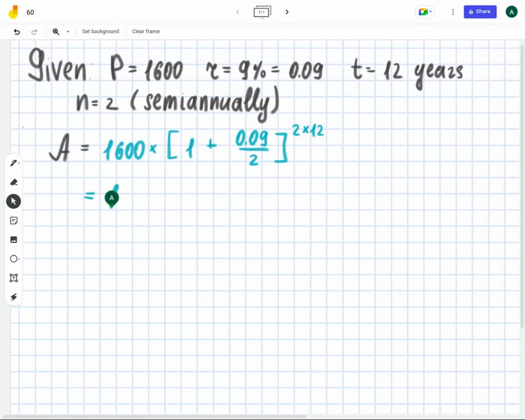Click the zoom magnifier icon

click(56, 31)
